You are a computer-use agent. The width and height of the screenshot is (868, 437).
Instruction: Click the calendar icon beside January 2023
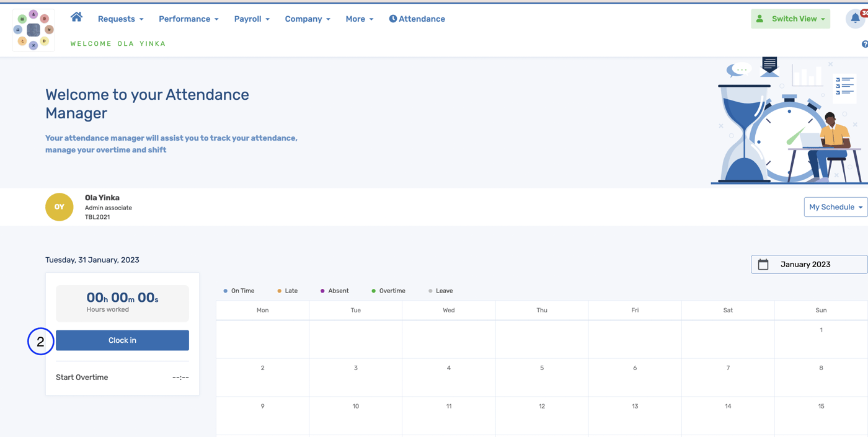click(x=763, y=265)
